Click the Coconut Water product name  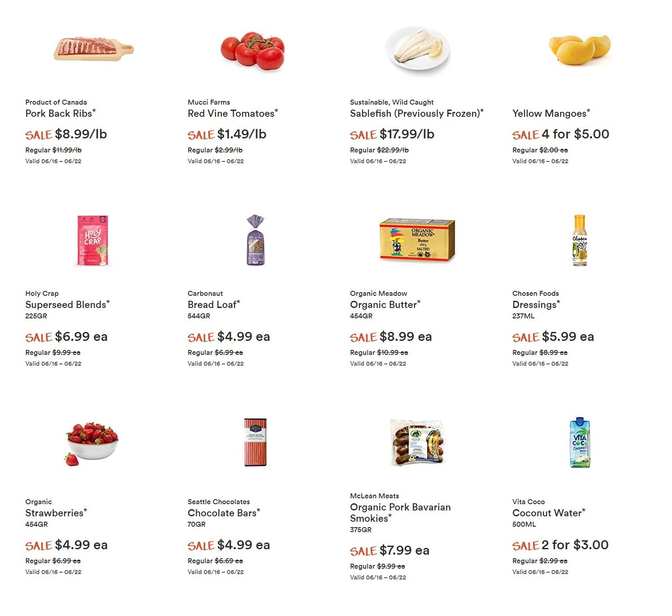pos(547,513)
